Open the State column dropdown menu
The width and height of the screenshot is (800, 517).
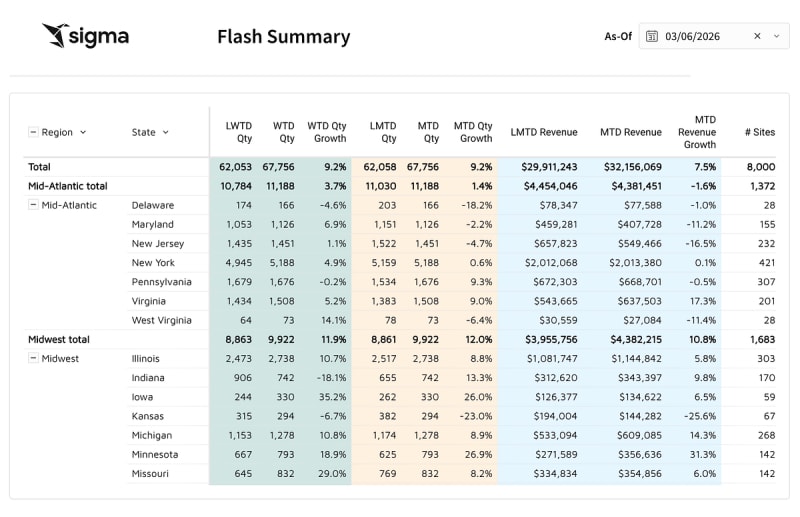[x=166, y=132]
